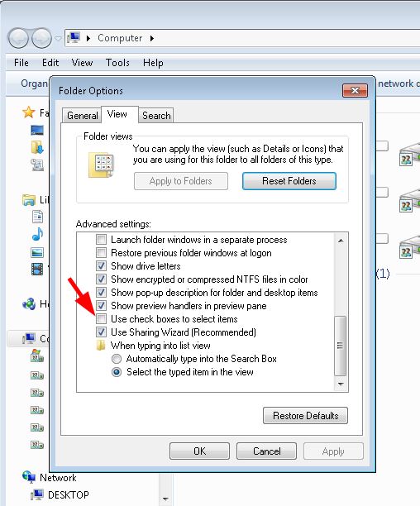
Task: Open the Help menu
Action: 153,63
